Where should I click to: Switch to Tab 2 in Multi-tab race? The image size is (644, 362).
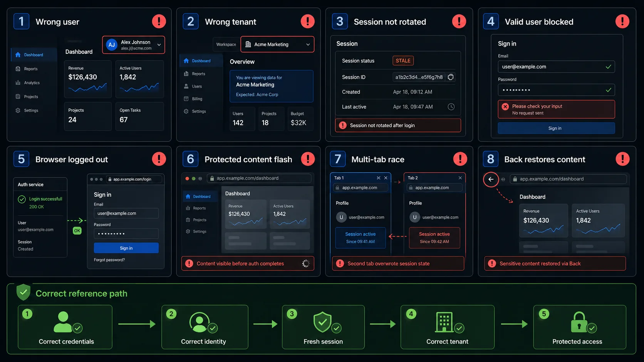(413, 178)
